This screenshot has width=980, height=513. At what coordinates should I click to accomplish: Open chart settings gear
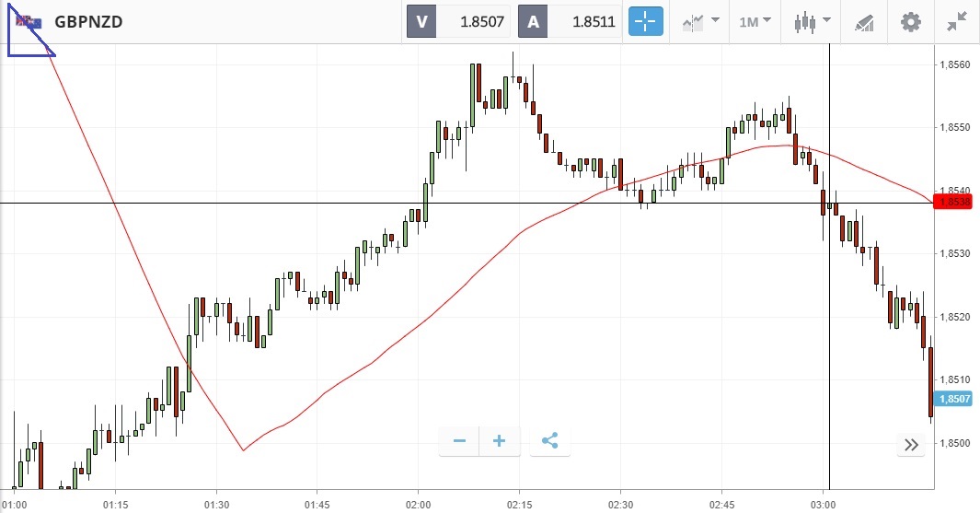pos(910,21)
